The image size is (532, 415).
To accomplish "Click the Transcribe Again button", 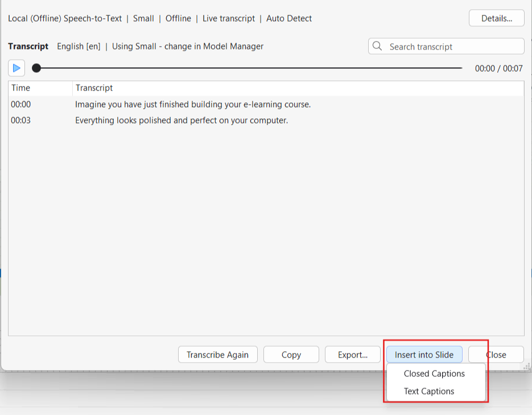I will point(218,355).
